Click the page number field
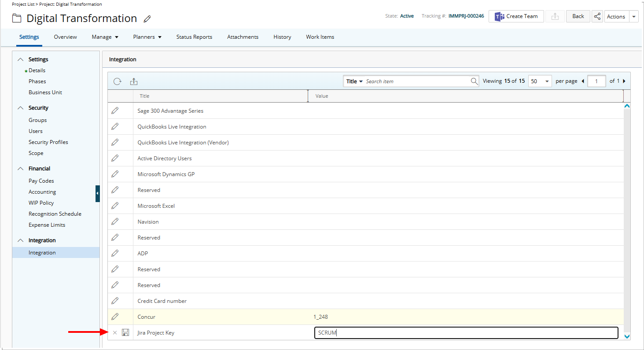 coord(596,81)
